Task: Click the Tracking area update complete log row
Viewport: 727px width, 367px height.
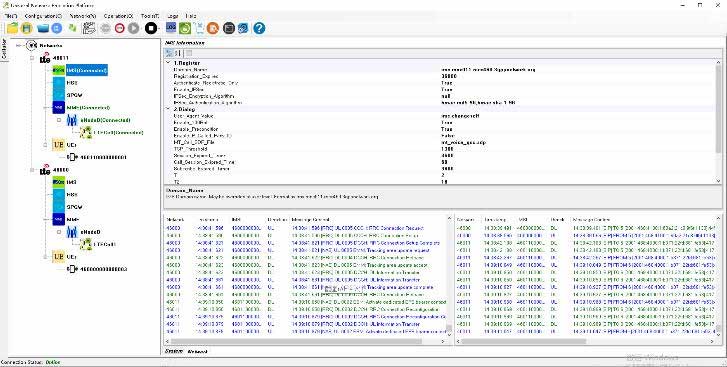Action: (305, 287)
